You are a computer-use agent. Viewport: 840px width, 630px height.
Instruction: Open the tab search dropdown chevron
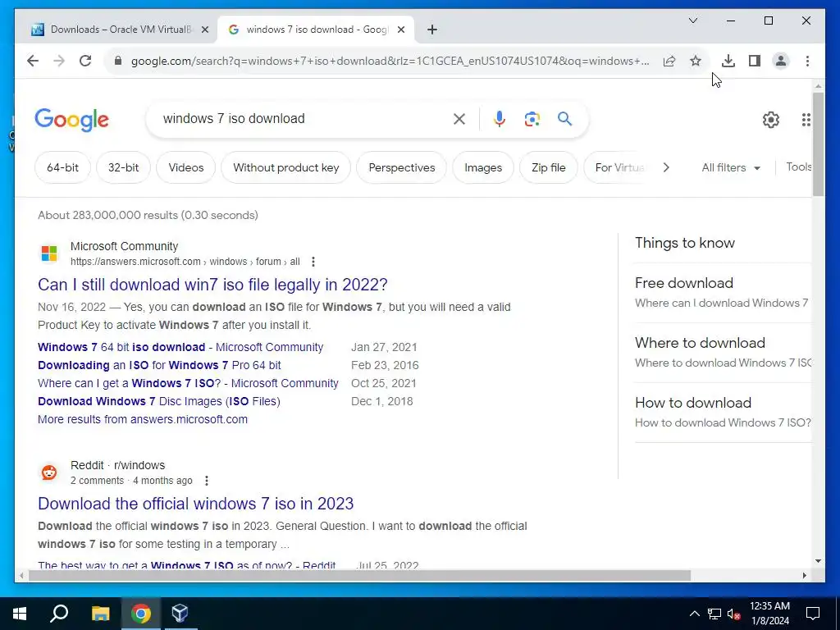[692, 21]
